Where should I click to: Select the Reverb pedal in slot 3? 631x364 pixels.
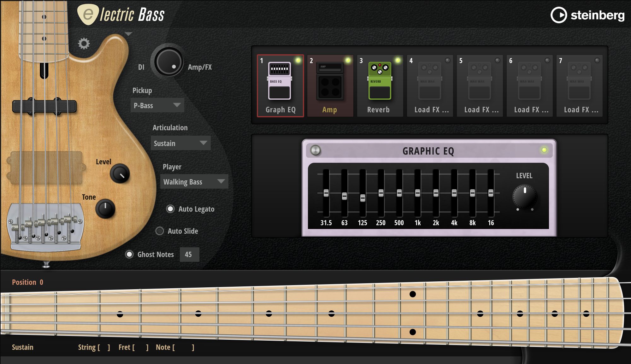(380, 86)
